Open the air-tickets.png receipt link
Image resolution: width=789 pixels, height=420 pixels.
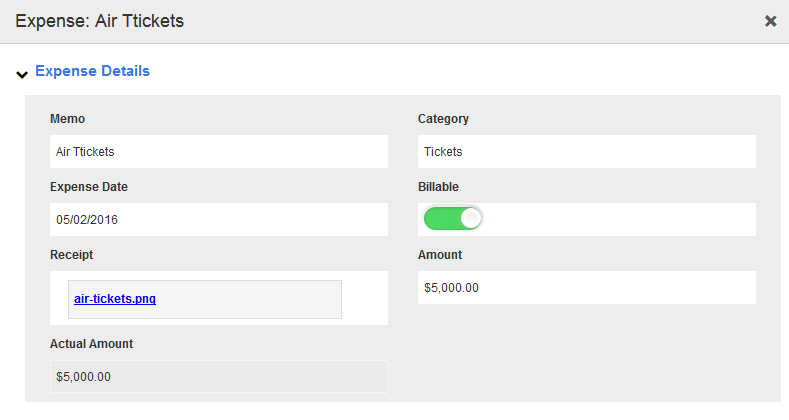[115, 298]
